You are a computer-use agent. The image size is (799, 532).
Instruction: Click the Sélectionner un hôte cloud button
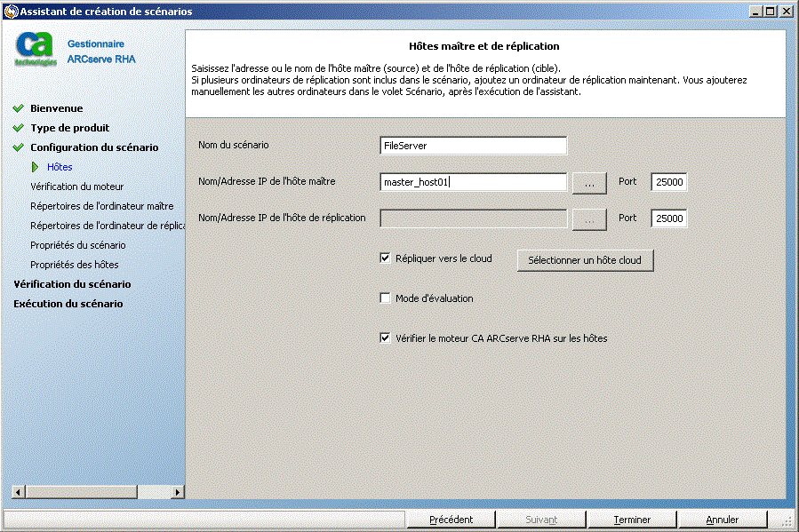(585, 260)
